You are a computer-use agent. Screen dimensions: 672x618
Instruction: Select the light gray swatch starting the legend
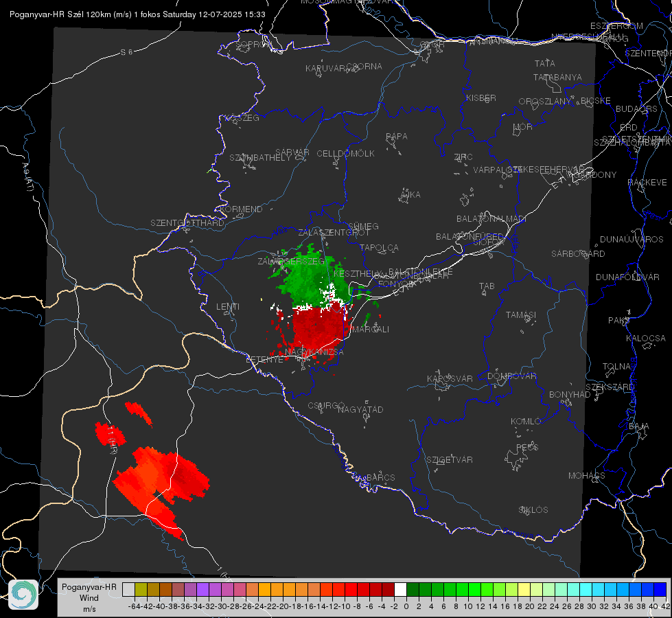coord(128,589)
